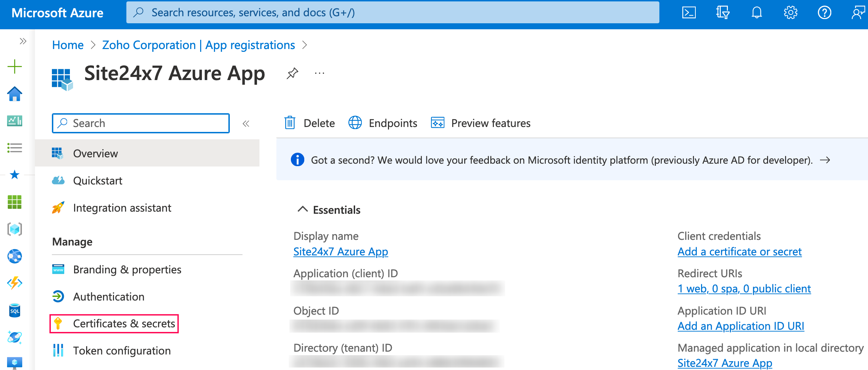Collapse the Essentials section
The width and height of the screenshot is (868, 370).
click(303, 210)
